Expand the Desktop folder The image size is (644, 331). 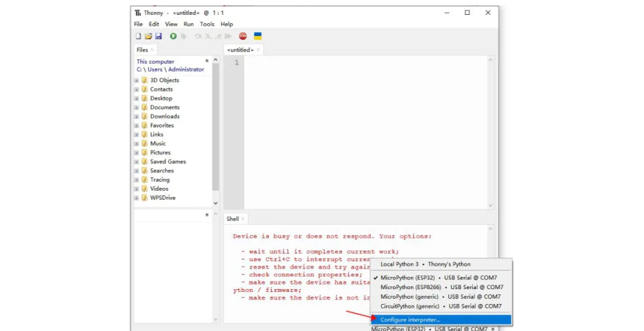137,98
